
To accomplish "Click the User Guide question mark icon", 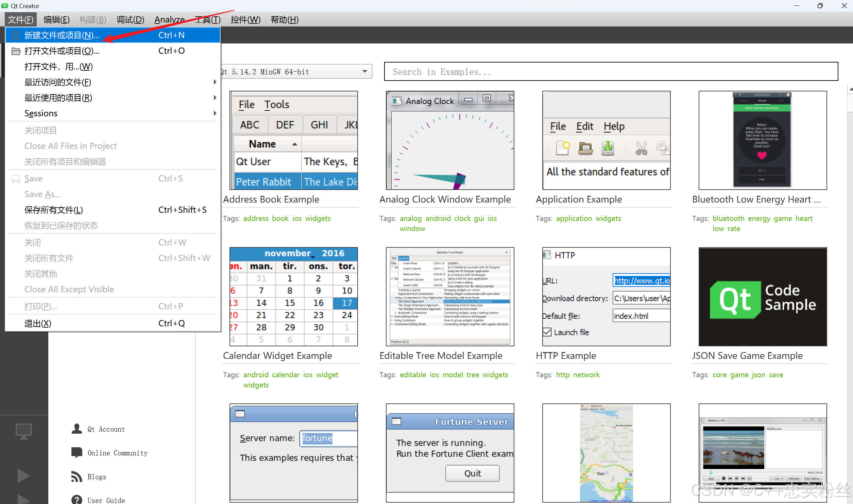I will (x=77, y=500).
